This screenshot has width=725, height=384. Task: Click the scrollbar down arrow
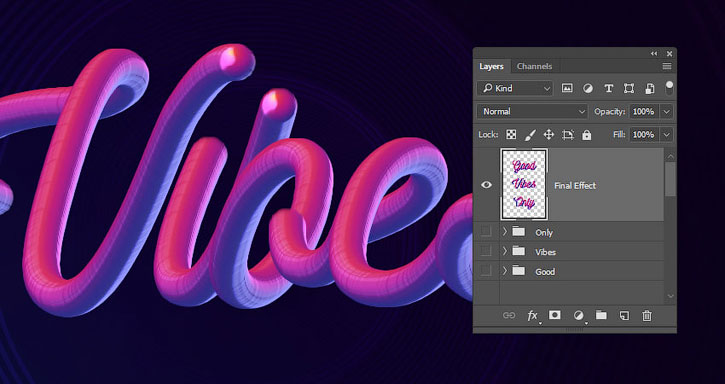pos(670,296)
